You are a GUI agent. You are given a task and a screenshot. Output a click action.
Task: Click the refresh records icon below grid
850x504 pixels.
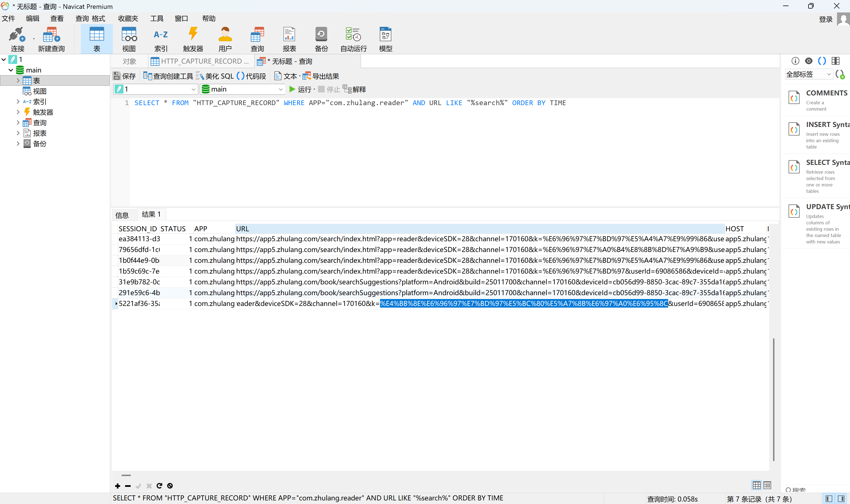click(x=159, y=486)
